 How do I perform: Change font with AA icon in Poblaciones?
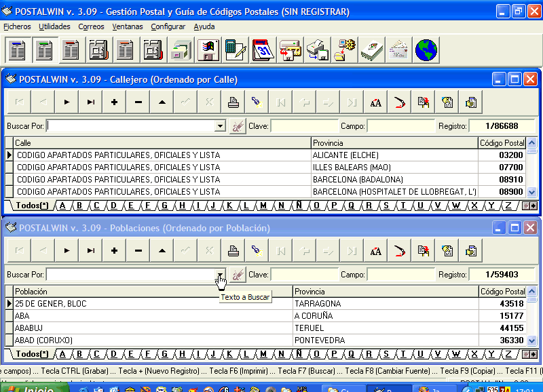(x=376, y=250)
